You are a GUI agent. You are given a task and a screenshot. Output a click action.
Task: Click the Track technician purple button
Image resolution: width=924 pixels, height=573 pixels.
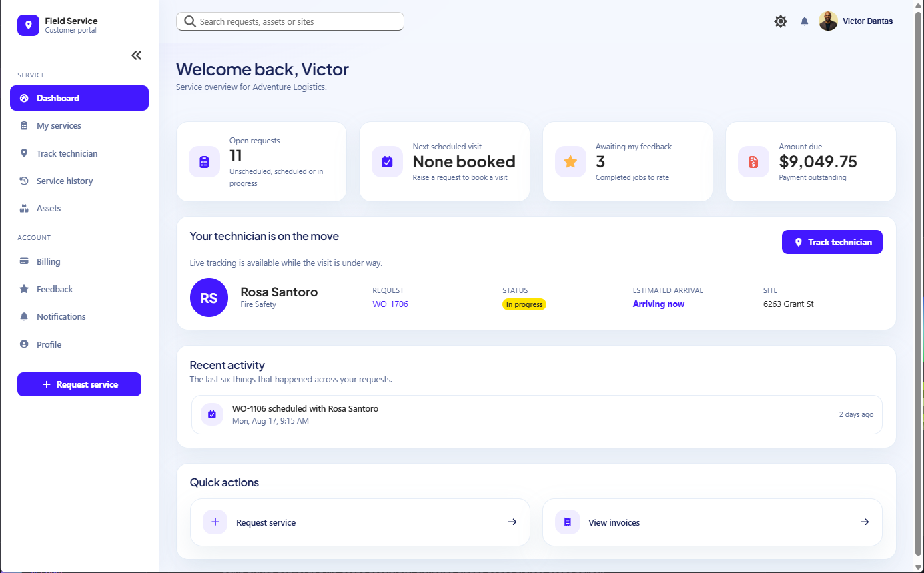[x=832, y=242]
